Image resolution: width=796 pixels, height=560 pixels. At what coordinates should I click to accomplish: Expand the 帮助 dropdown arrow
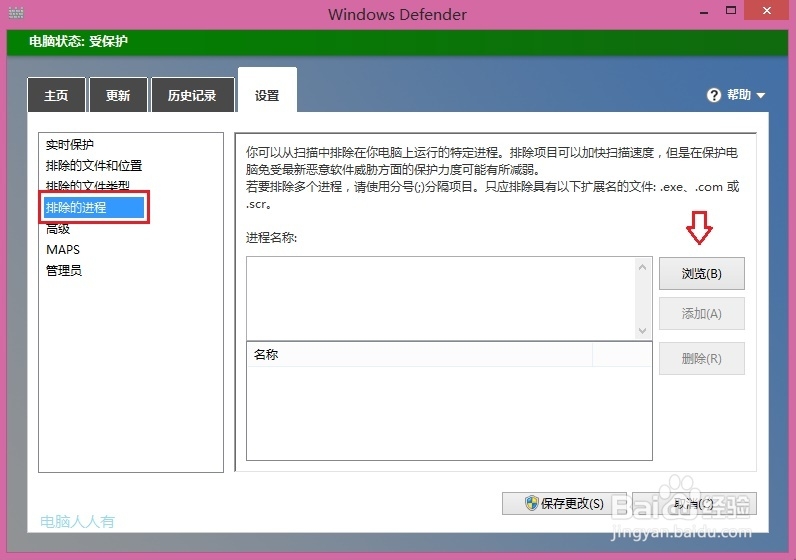[x=760, y=95]
